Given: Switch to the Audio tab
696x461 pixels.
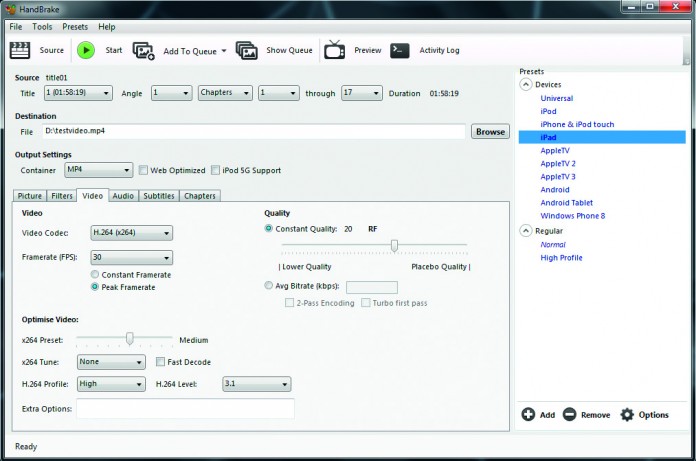Looking at the screenshot, I should [123, 196].
